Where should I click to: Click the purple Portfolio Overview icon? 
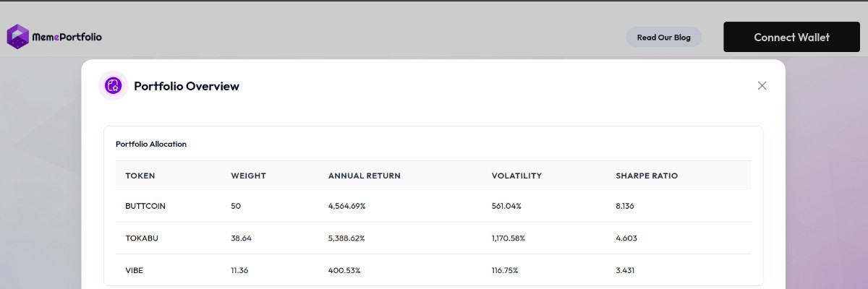tap(113, 86)
